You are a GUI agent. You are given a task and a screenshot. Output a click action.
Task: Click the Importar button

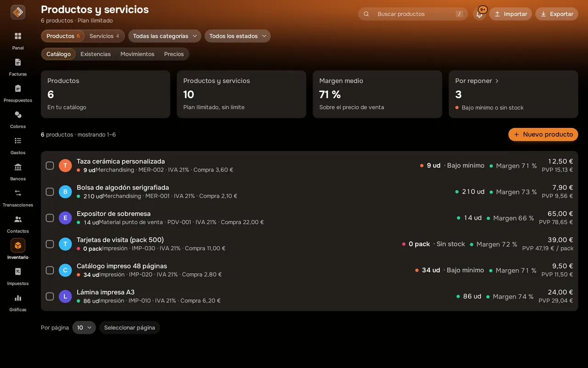[x=510, y=14]
